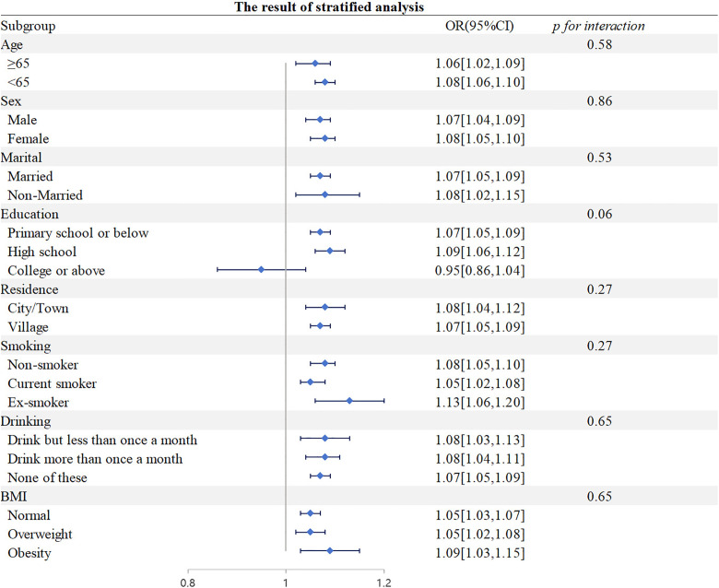Click the OR(95%CI) column header
Screen dimensions: 719x588
pyautogui.click(x=479, y=26)
